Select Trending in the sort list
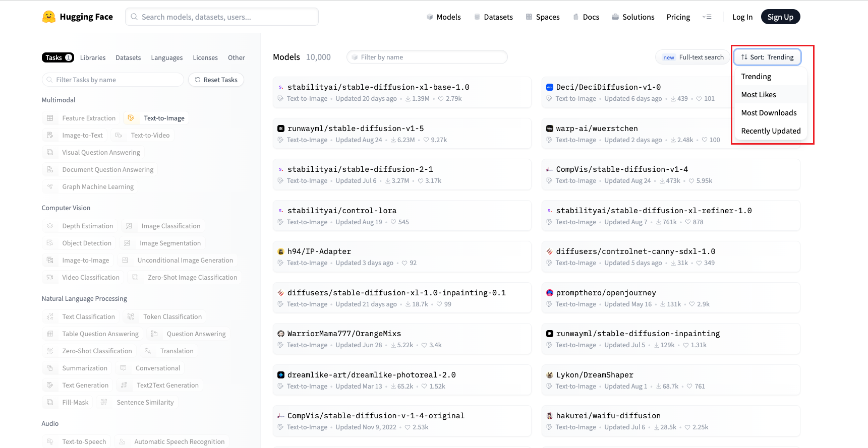The height and width of the screenshot is (448, 868). (x=770, y=77)
